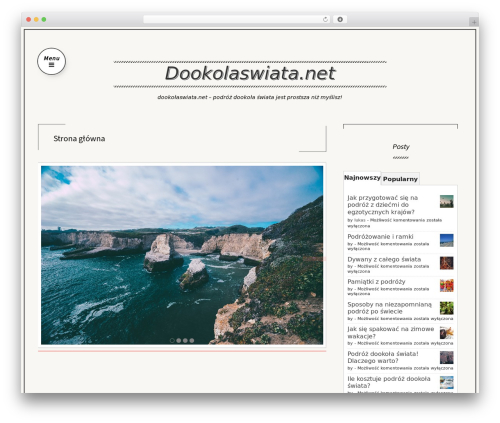The width and height of the screenshot is (500, 423).
Task: Open the 'Pamiątki z podróży' post
Action: [376, 282]
